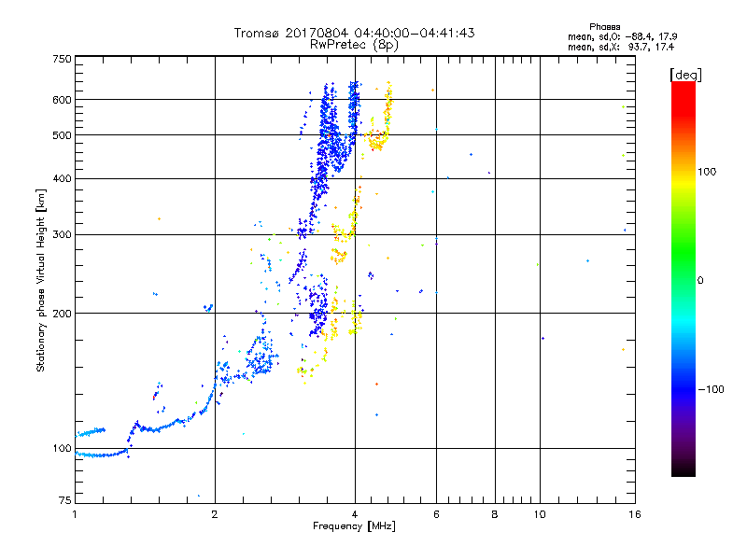The image size is (747, 560).
Task: Click the y-axis label "200"
Action: pos(62,314)
